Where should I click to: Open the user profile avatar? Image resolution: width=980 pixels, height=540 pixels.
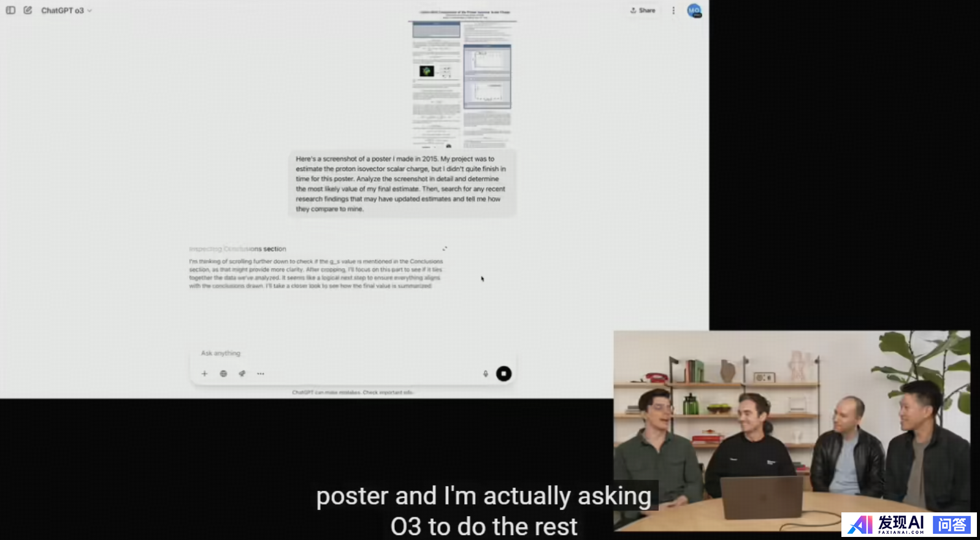coord(694,10)
